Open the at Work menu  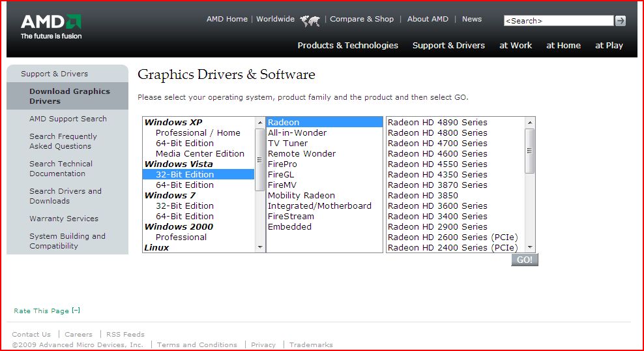[x=516, y=45]
